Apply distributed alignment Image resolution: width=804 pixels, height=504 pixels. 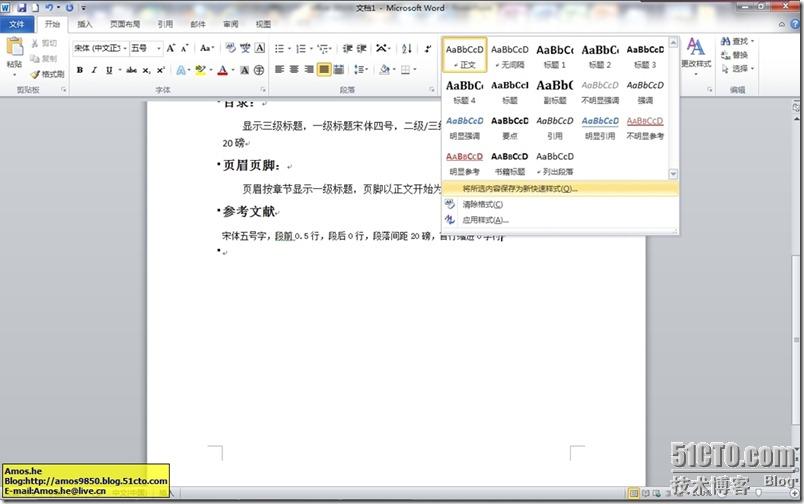(338, 69)
